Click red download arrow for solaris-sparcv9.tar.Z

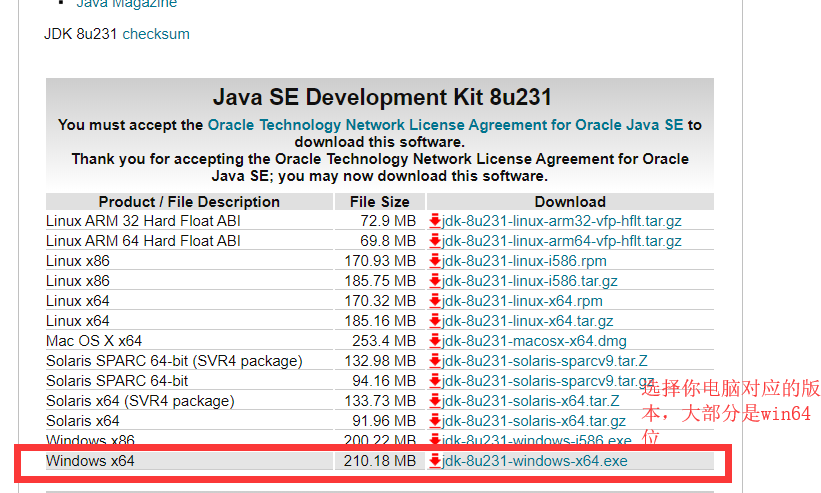coord(435,361)
